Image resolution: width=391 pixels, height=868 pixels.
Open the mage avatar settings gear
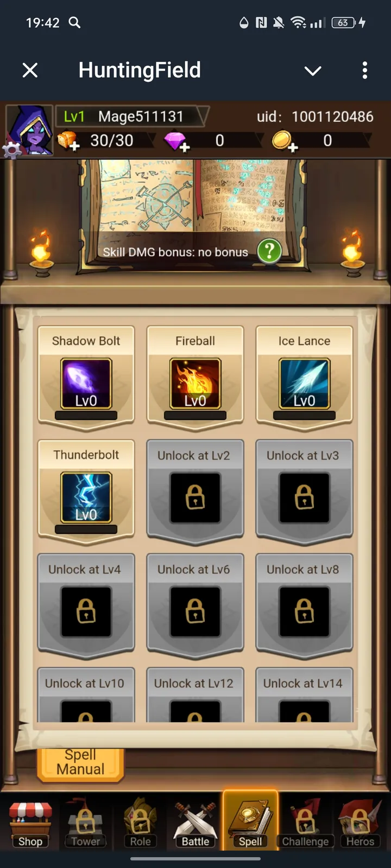click(11, 149)
